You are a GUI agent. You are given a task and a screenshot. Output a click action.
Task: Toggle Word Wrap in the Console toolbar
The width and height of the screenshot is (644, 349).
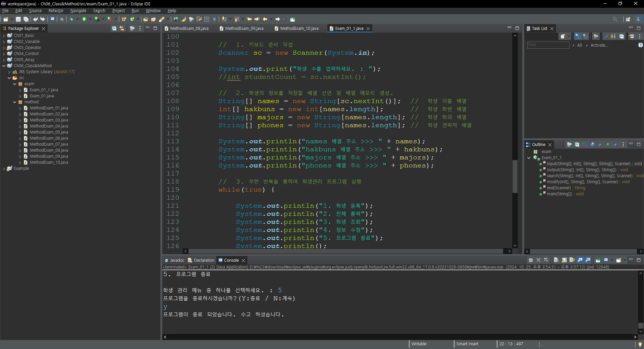[x=572, y=260]
